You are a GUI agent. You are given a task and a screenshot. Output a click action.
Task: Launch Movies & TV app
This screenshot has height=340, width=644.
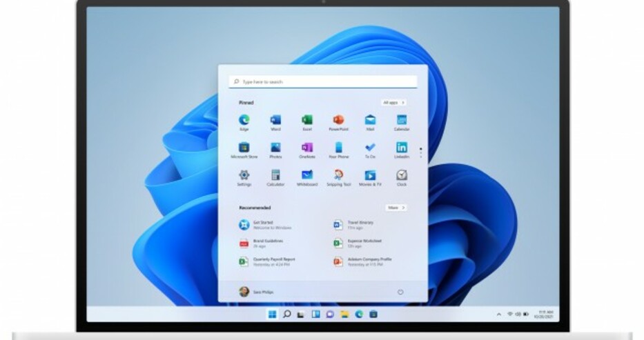click(x=370, y=176)
